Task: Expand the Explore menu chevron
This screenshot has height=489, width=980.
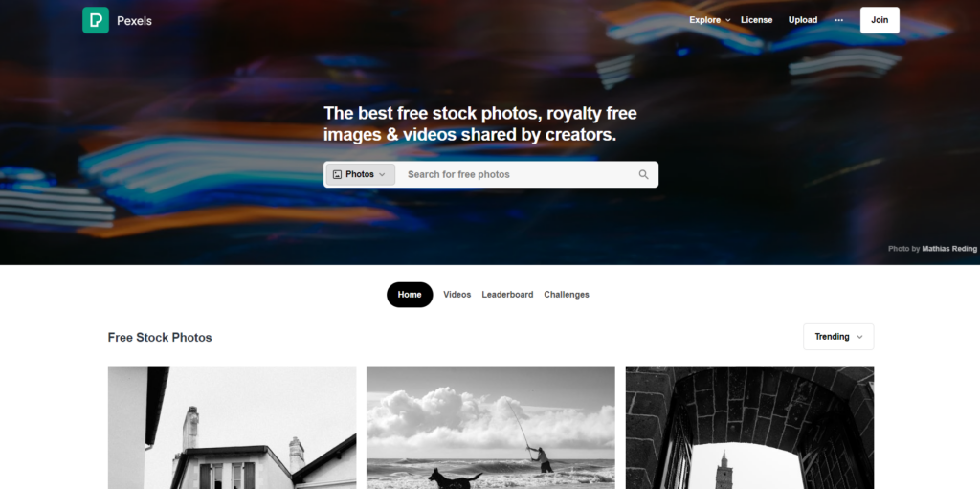Action: [728, 20]
